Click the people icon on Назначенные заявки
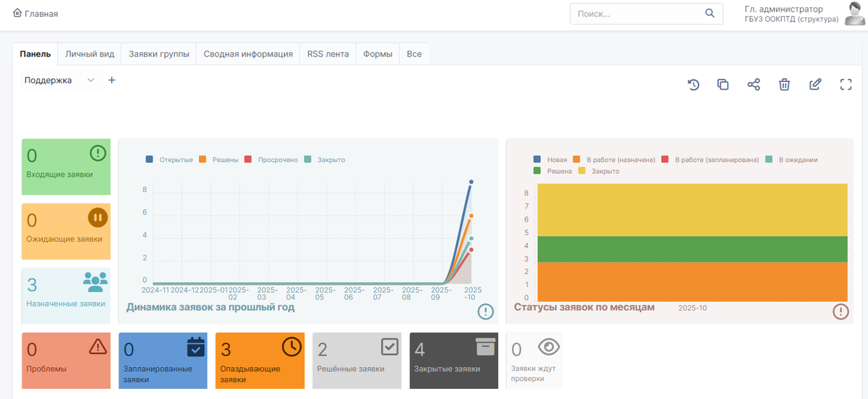 click(x=95, y=281)
